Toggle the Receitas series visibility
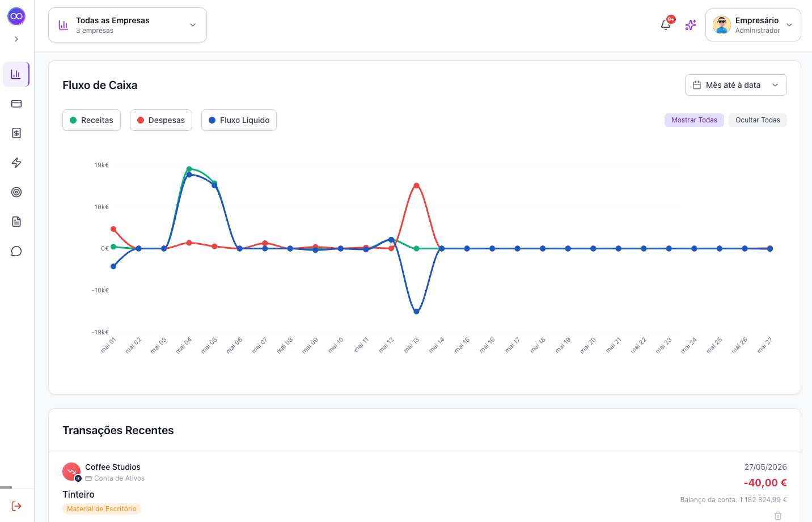812x522 pixels. [91, 120]
